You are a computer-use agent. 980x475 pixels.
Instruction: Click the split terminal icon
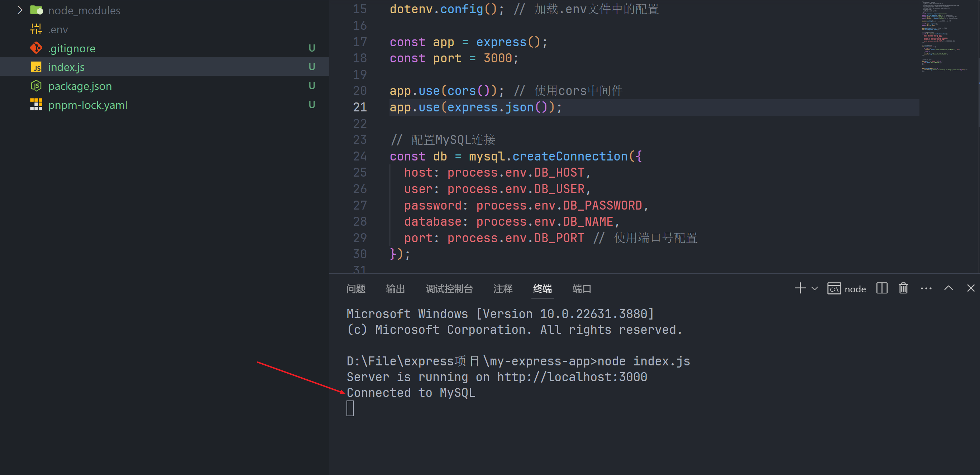881,289
